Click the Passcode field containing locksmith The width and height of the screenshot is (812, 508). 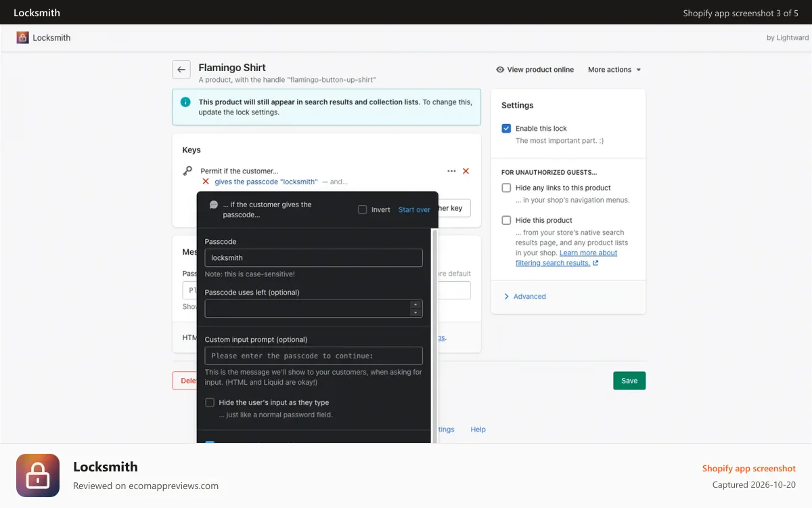313,258
